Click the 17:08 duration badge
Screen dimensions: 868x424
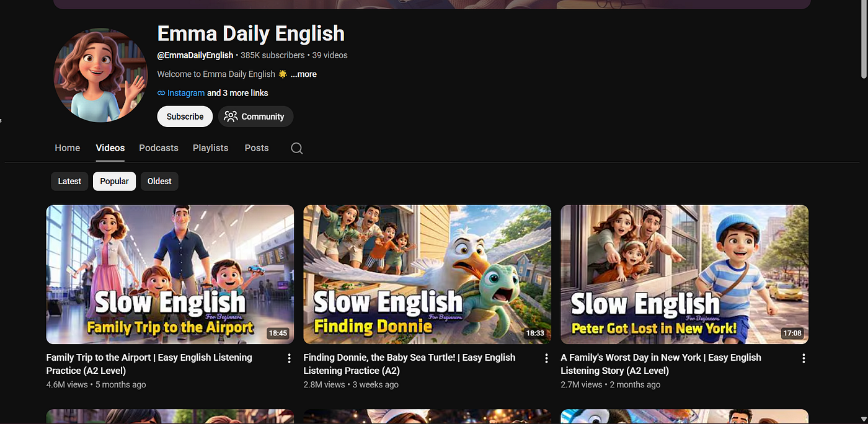tap(792, 333)
